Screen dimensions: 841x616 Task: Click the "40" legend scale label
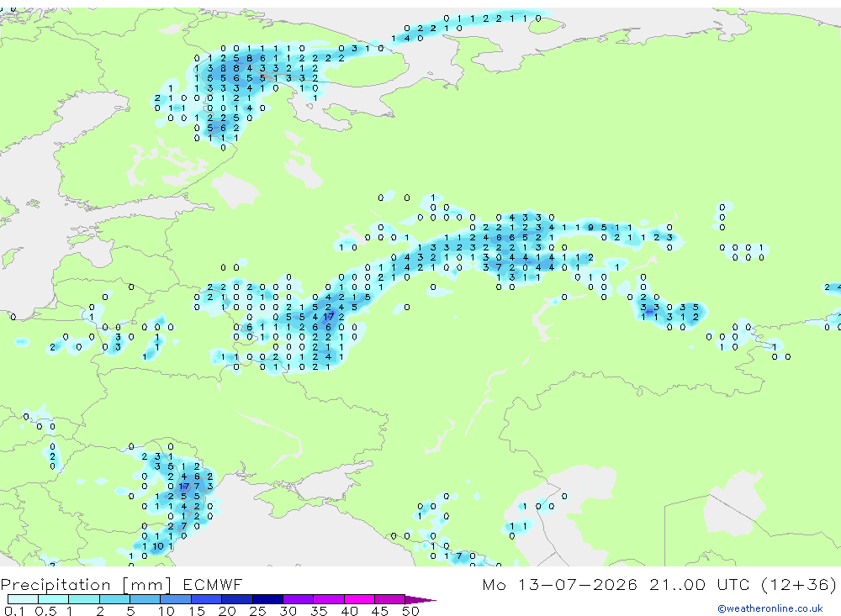[x=350, y=611]
